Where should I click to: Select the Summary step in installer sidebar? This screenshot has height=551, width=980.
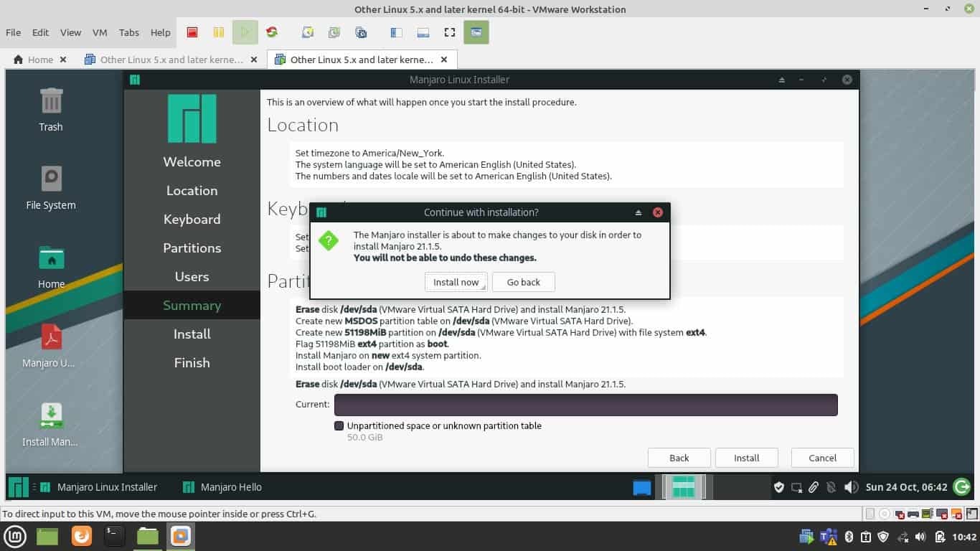[192, 305]
